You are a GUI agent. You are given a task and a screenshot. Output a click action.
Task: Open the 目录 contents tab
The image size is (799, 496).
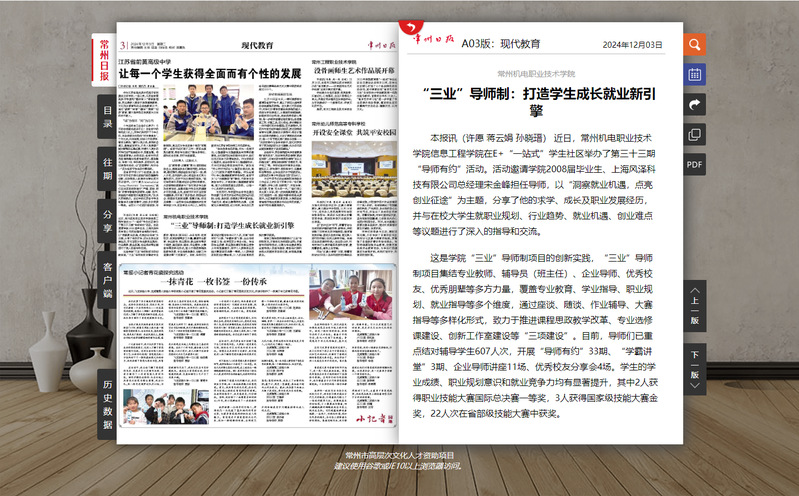coord(107,117)
